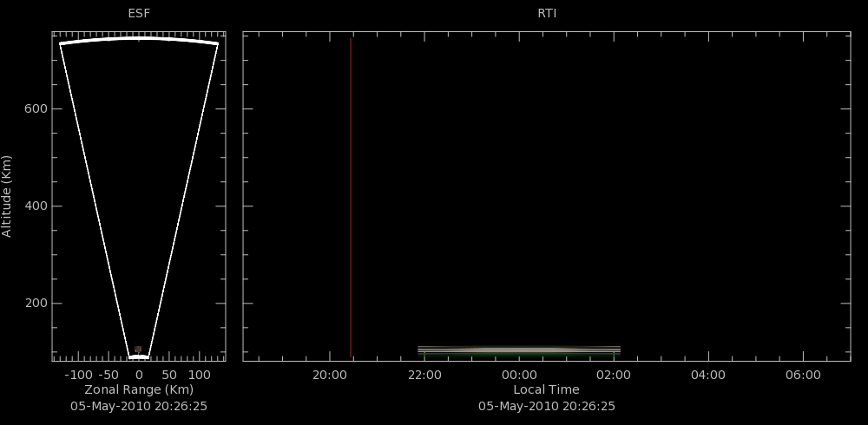Click the RTI plot title

(547, 13)
